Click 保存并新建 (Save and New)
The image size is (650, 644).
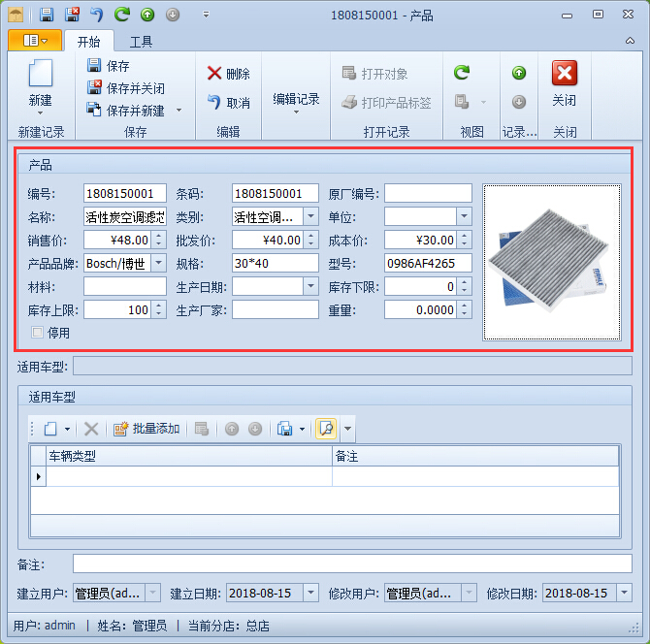[x=135, y=111]
